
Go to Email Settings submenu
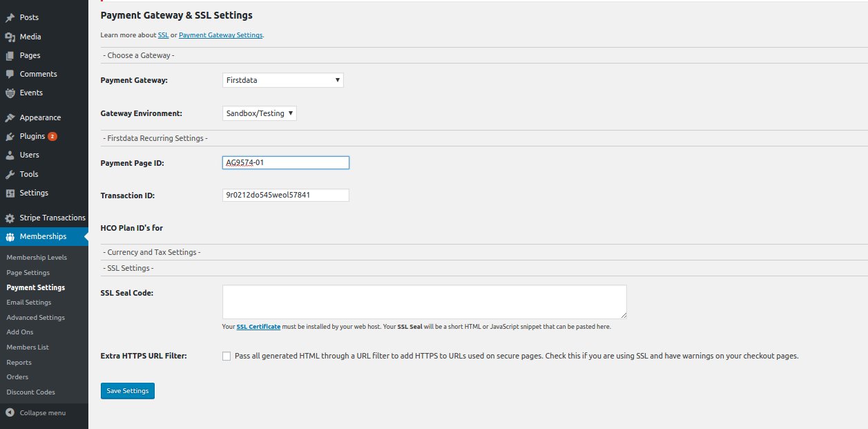[29, 302]
